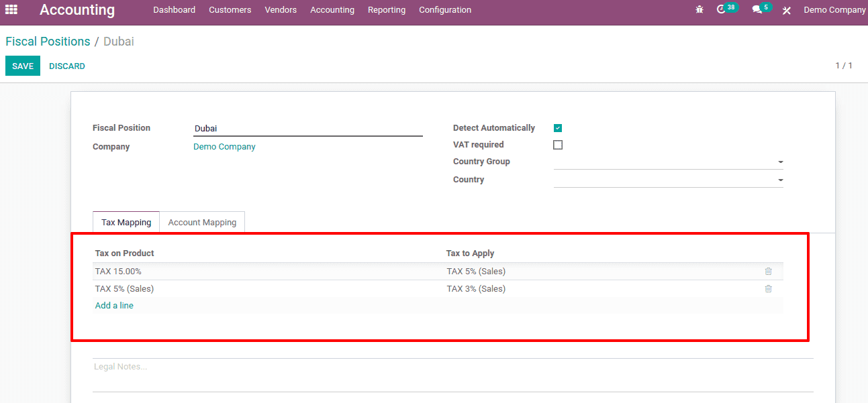Click the Legal Notes text area
Viewport: 868px width, 403px height.
(x=453, y=375)
